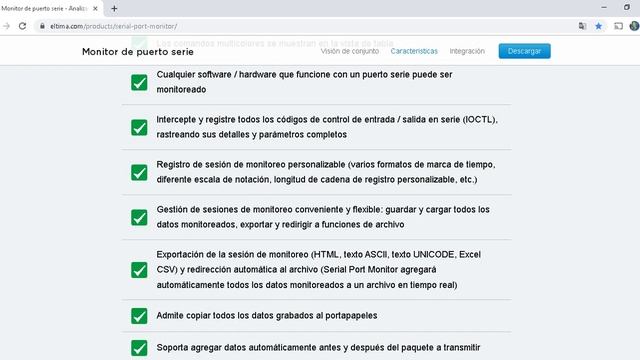Reload the page with the refresh icon
Screen dimensions: 640x360
[x=22, y=26]
